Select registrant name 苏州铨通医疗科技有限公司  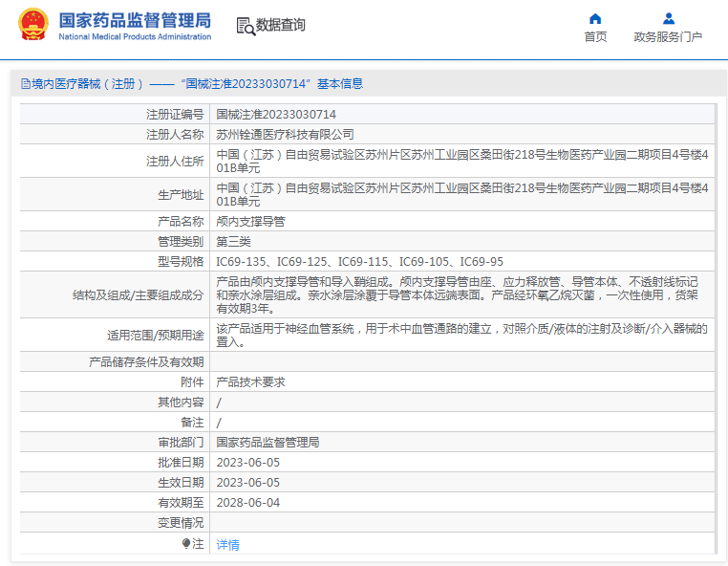[285, 135]
